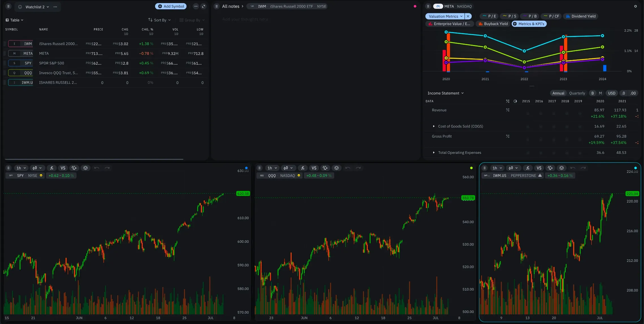
Task: Click the 'Add your thoughts here' note field
Action: click(x=245, y=19)
